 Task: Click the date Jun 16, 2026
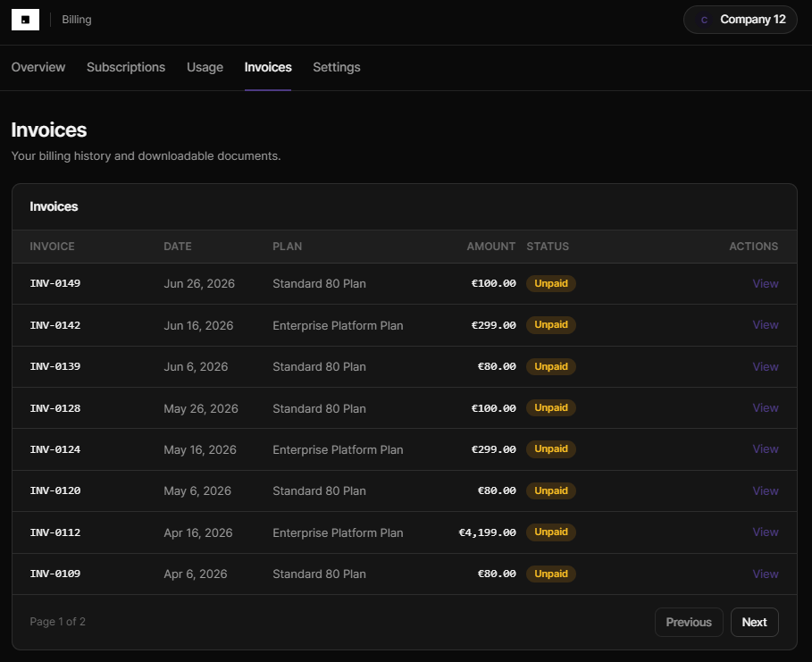coord(198,325)
